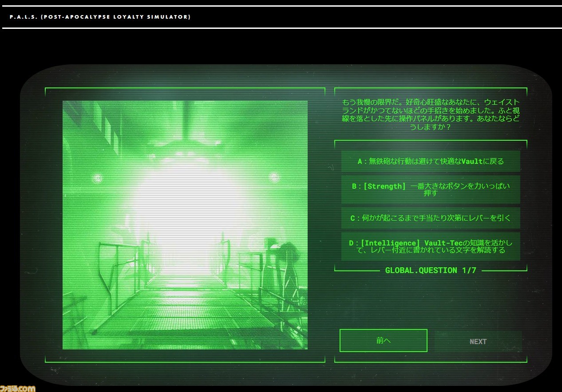Click the P.A.L.S. header title
The height and width of the screenshot is (392, 562).
coord(100,17)
